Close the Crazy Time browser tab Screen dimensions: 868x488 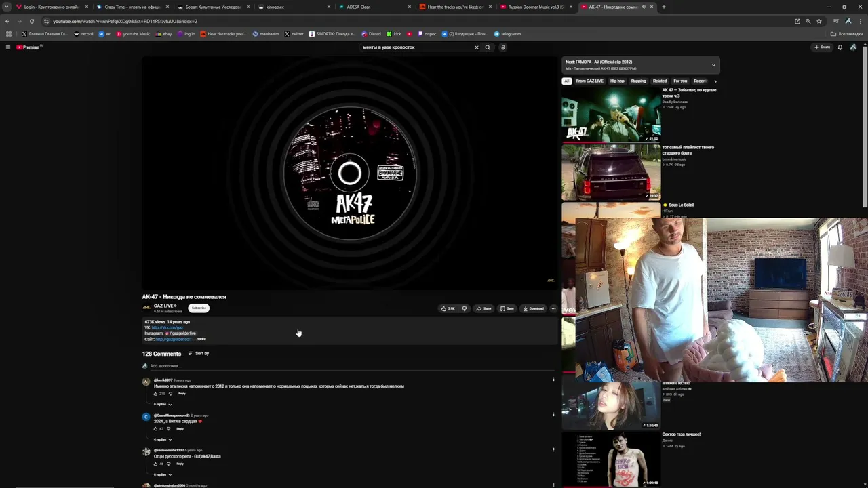click(x=167, y=7)
